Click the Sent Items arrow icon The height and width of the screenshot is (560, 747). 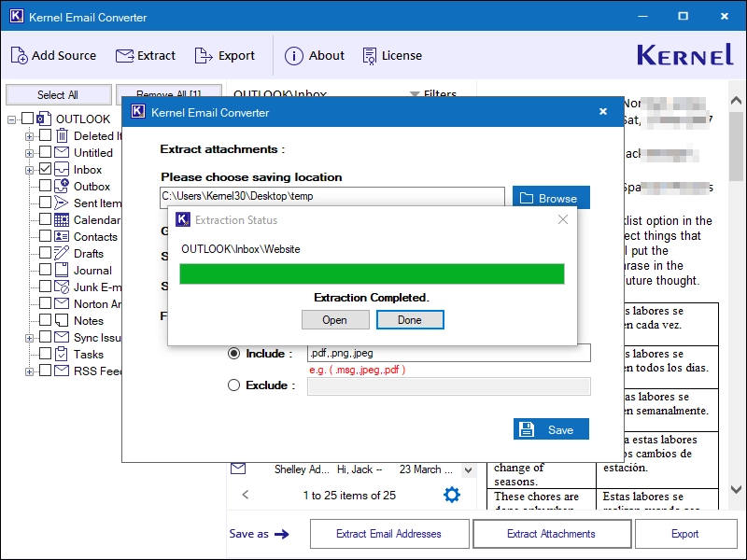(62, 203)
